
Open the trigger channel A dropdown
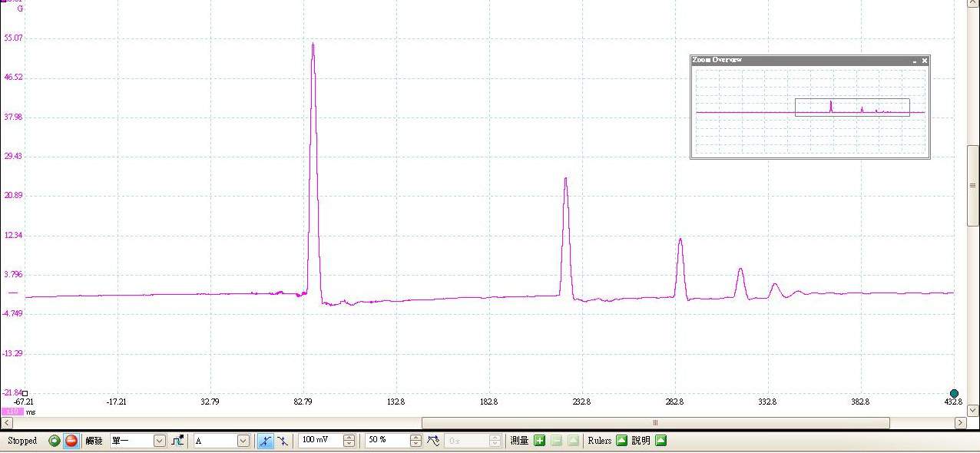point(221,441)
